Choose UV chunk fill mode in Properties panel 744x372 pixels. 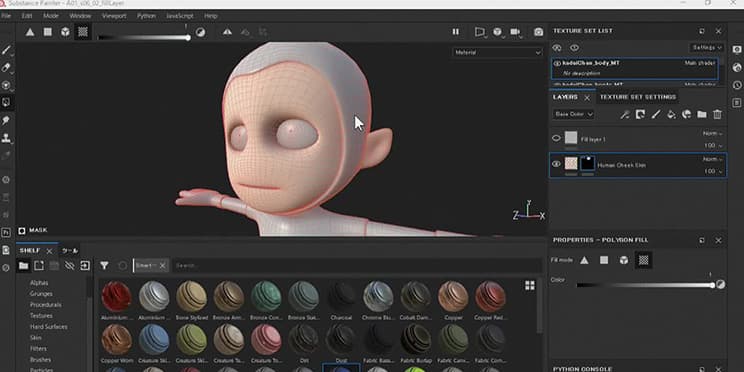pyautogui.click(x=643, y=260)
